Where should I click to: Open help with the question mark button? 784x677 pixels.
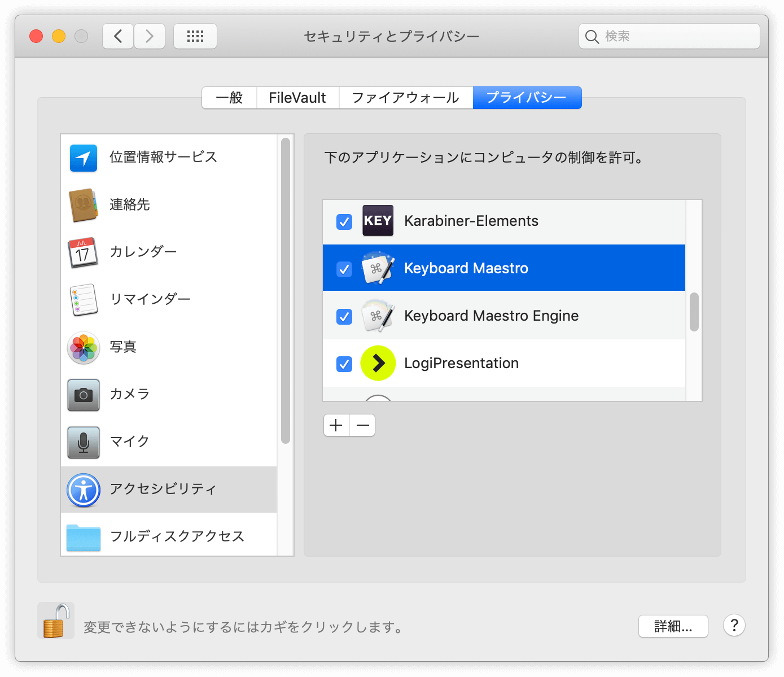point(734,625)
